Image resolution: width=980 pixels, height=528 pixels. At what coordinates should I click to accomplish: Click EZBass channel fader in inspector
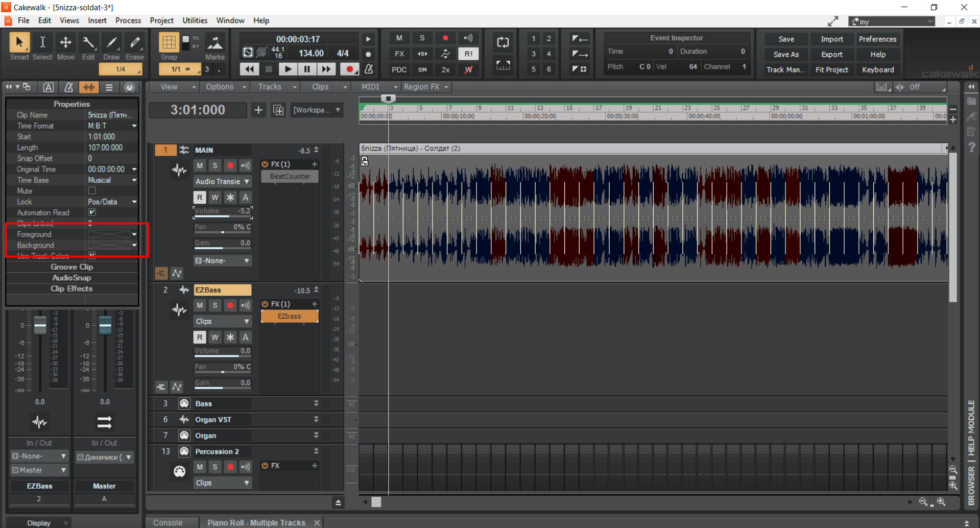tap(40, 325)
